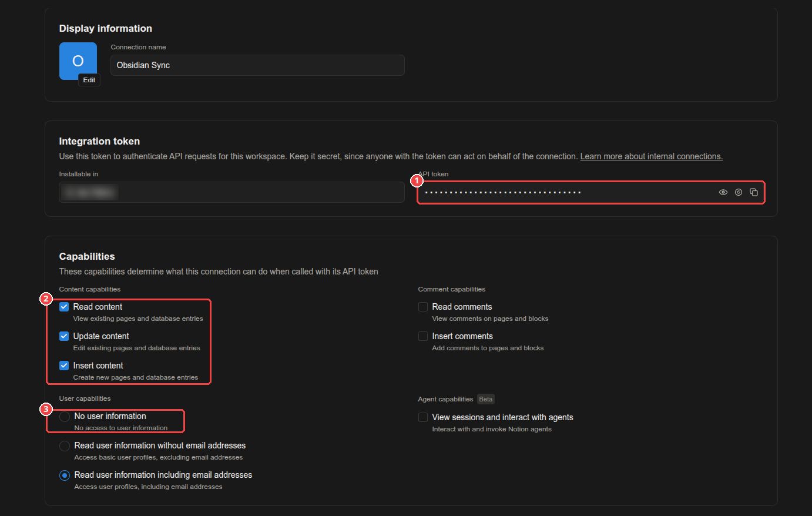Screen dimensions: 812x516
Task: Click the blue O connection avatar
Action: pyautogui.click(x=78, y=61)
